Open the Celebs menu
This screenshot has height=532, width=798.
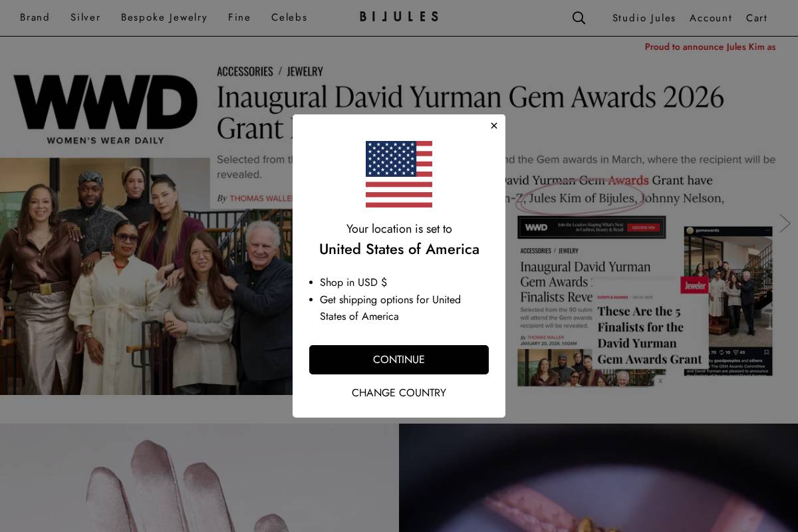(289, 17)
